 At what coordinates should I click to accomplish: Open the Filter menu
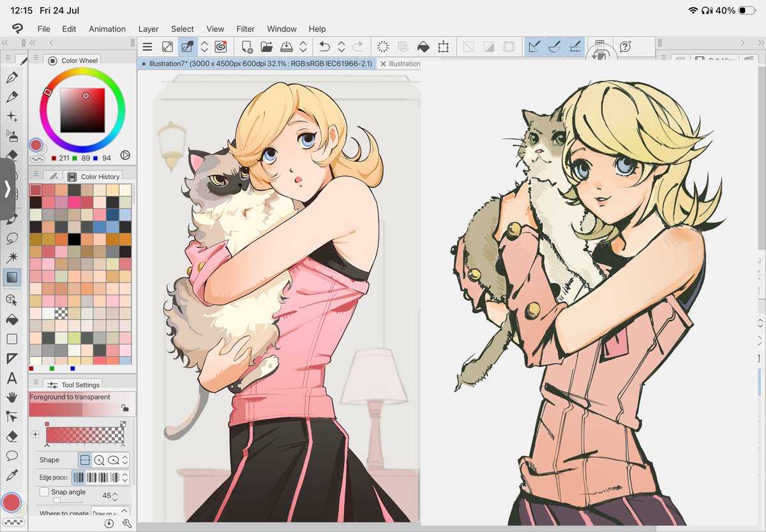[x=246, y=29]
